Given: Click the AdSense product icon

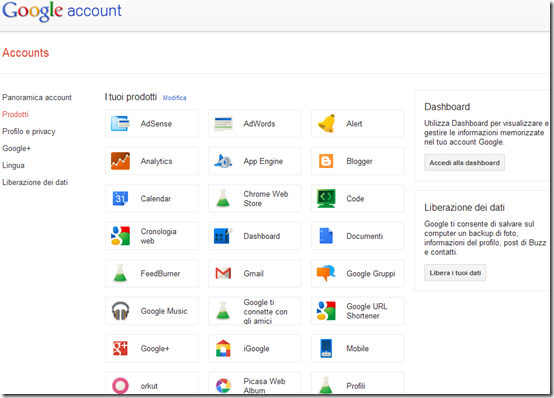Looking at the screenshot, I should point(120,123).
